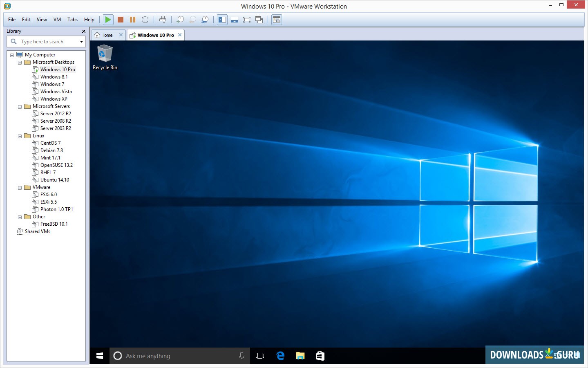Open the VM menu

point(57,20)
